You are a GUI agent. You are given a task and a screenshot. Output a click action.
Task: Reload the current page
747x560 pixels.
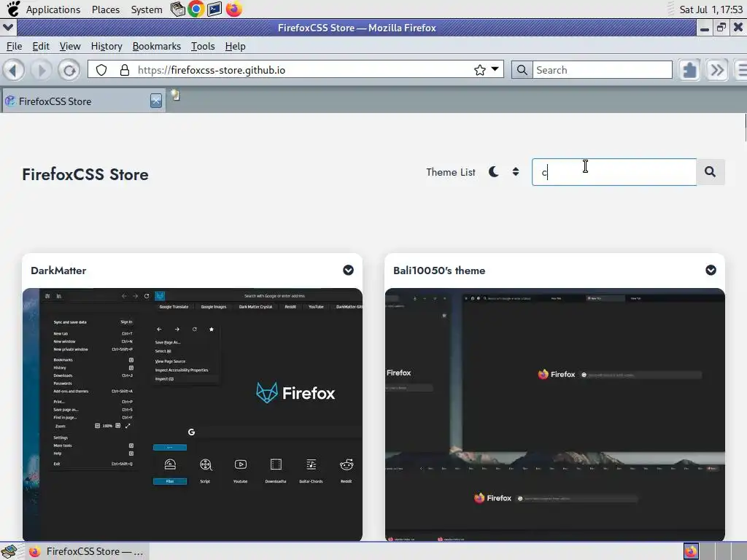point(69,71)
